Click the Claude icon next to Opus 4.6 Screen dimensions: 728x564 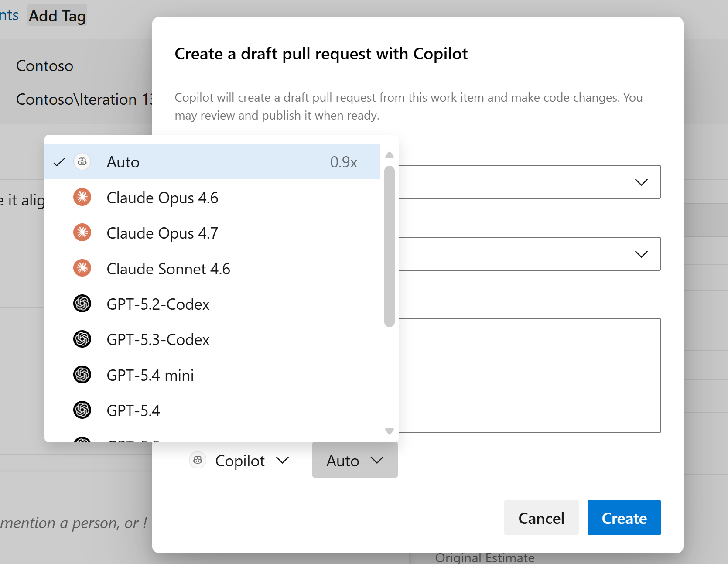[82, 197]
